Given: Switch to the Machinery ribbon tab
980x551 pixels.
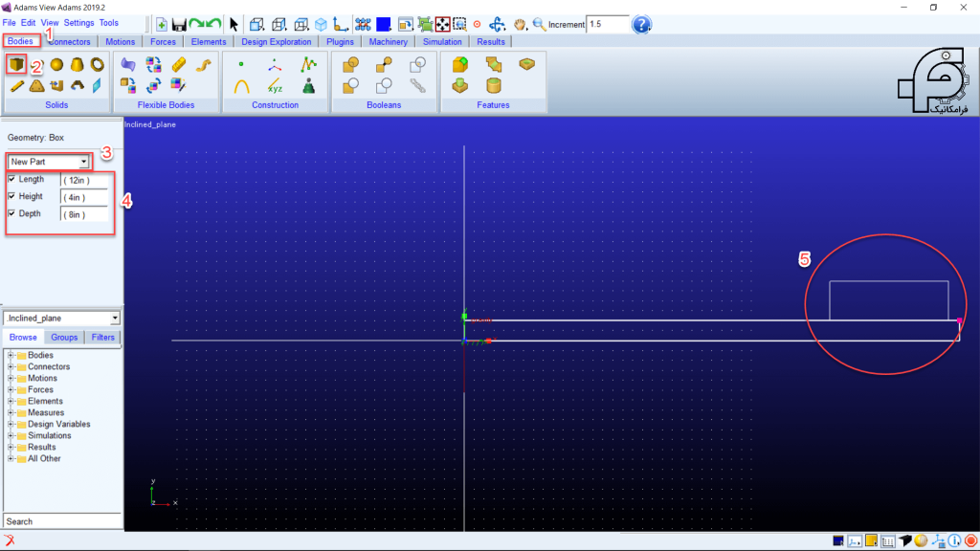Looking at the screenshot, I should (389, 42).
